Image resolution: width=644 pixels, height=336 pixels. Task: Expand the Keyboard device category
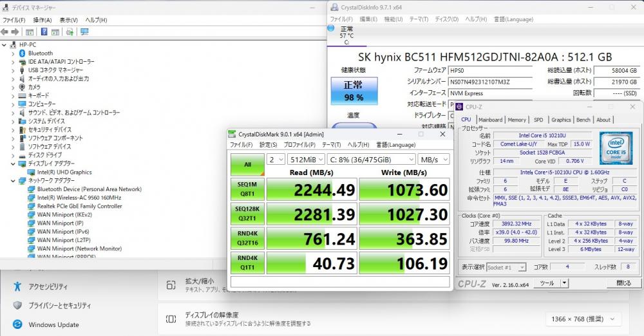point(13,95)
